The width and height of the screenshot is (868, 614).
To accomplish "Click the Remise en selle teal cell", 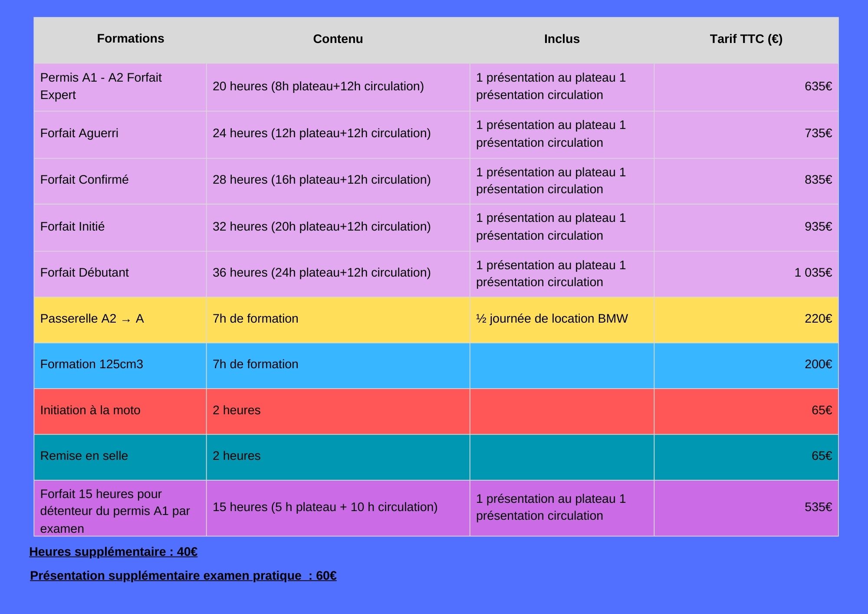I will click(84, 456).
